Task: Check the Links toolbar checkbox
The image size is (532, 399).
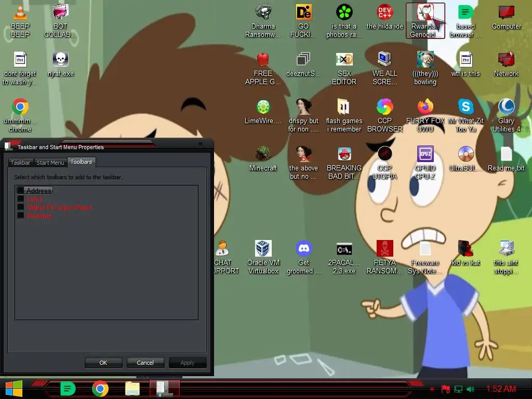Action: click(20, 198)
